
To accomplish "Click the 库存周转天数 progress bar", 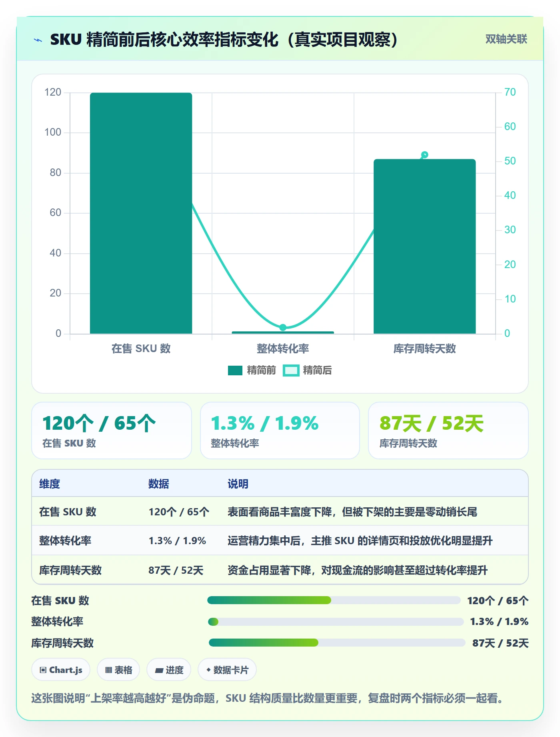I will point(337,643).
